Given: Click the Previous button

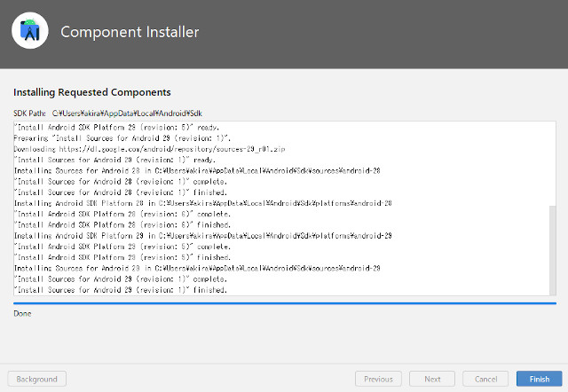Looking at the screenshot, I should tap(378, 379).
